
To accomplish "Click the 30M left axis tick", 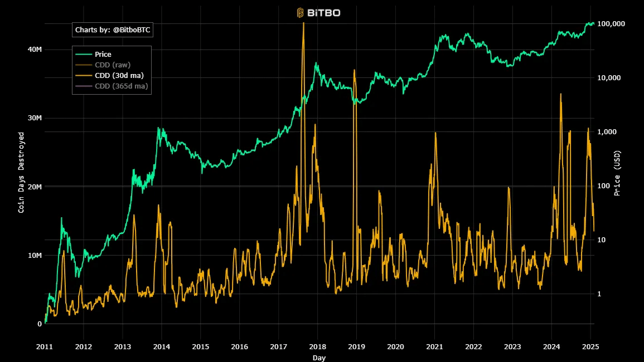I will point(35,118).
